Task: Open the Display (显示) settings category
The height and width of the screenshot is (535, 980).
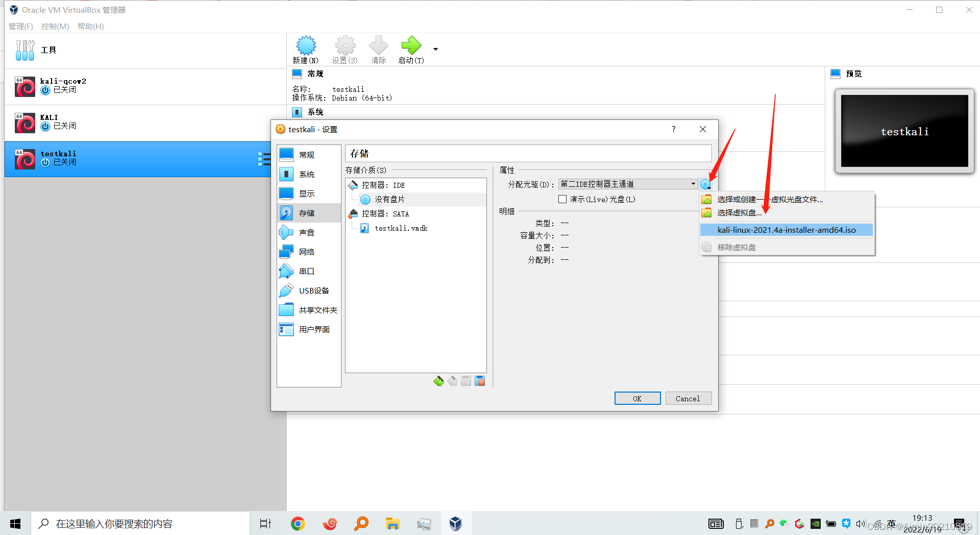Action: (x=309, y=193)
